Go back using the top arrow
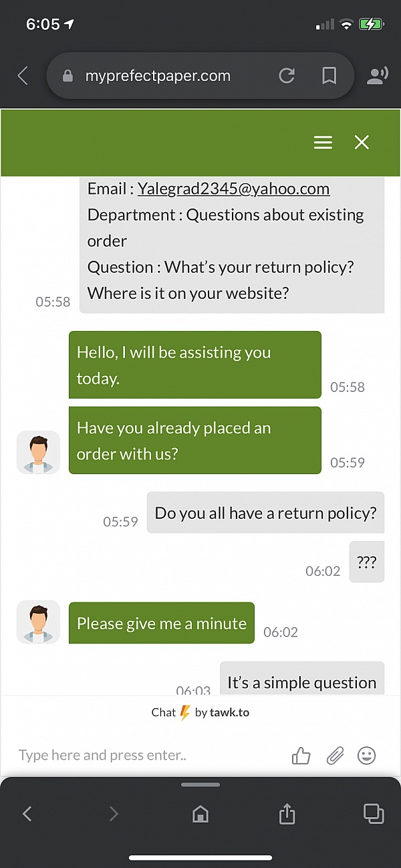 click(x=23, y=76)
